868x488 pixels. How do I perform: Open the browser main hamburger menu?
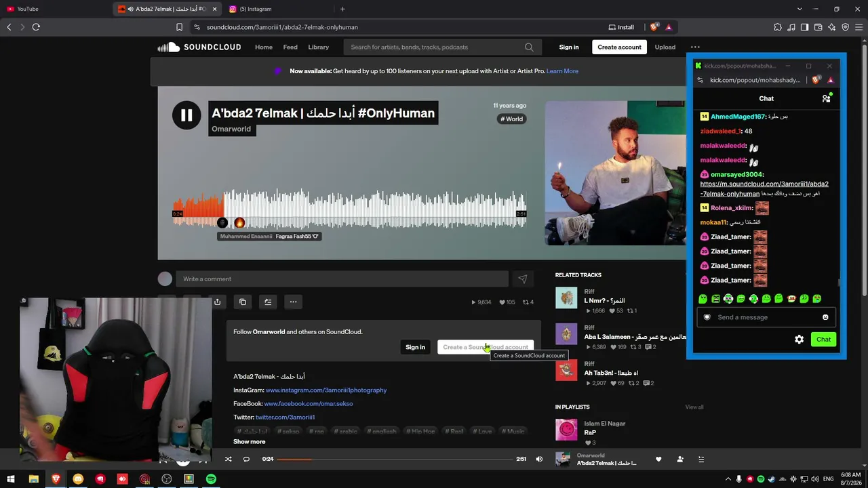tap(859, 27)
